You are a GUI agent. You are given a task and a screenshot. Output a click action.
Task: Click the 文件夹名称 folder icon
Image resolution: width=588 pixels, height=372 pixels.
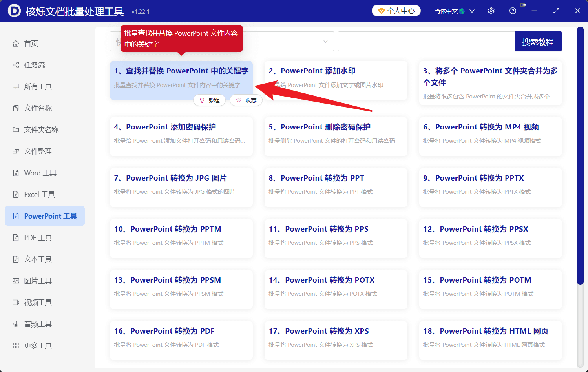point(16,130)
